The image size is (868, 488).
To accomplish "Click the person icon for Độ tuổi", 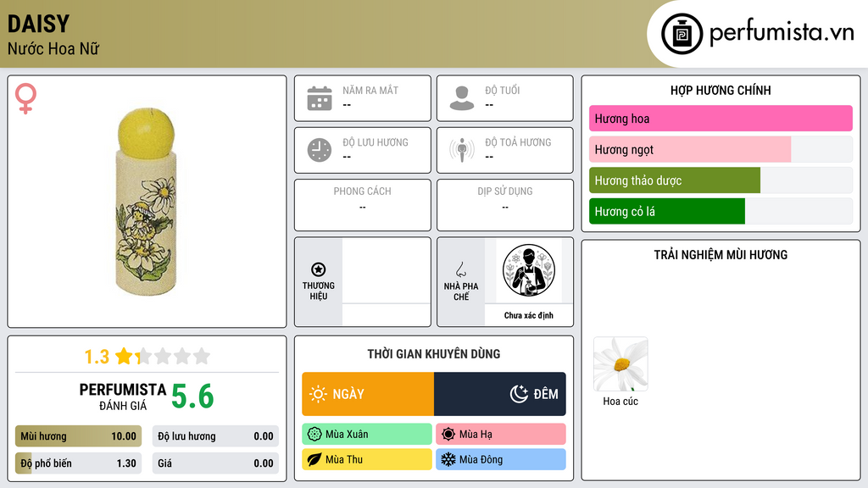I will click(462, 98).
